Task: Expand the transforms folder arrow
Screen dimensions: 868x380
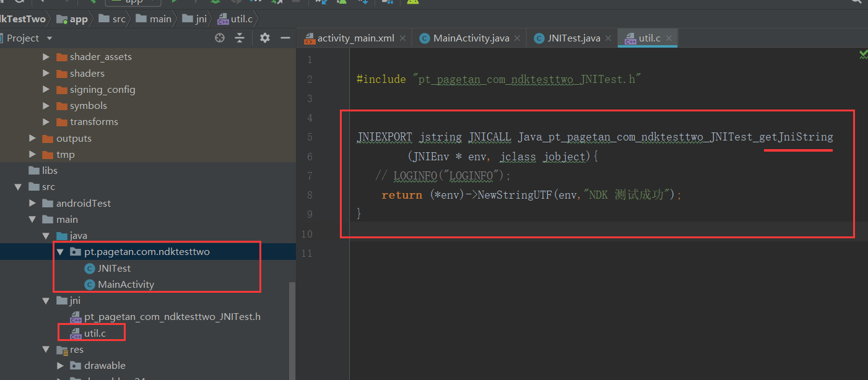Action: pyautogui.click(x=46, y=122)
